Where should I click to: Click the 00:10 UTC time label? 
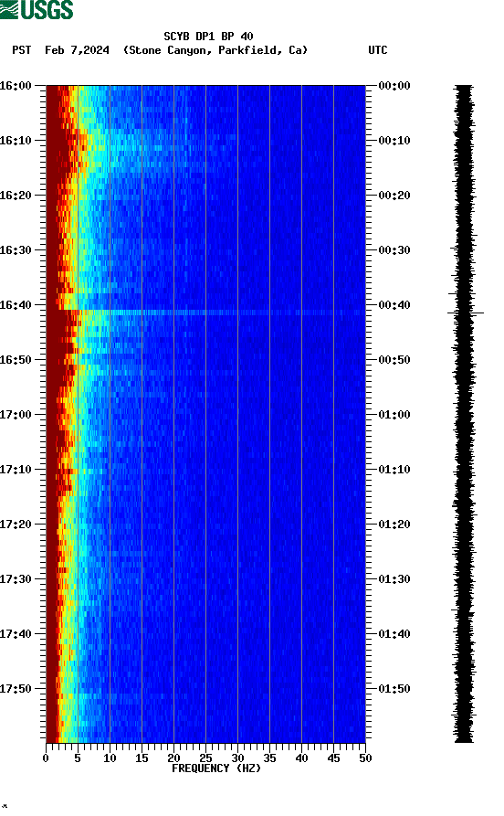pyautogui.click(x=394, y=141)
